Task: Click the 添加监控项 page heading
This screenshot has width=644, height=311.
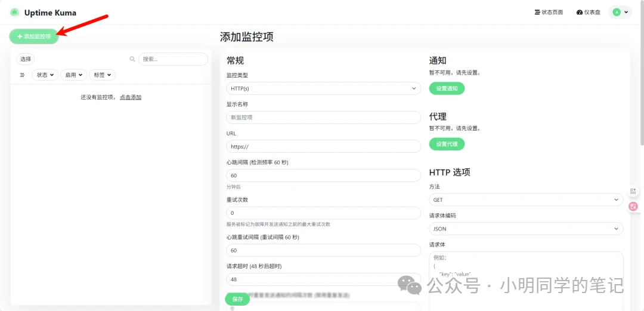Action: [x=247, y=37]
